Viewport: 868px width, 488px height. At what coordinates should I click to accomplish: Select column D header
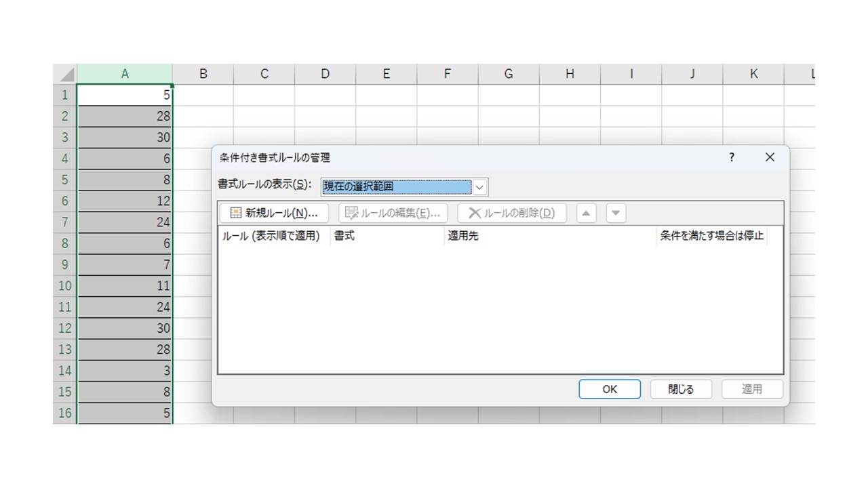[325, 74]
